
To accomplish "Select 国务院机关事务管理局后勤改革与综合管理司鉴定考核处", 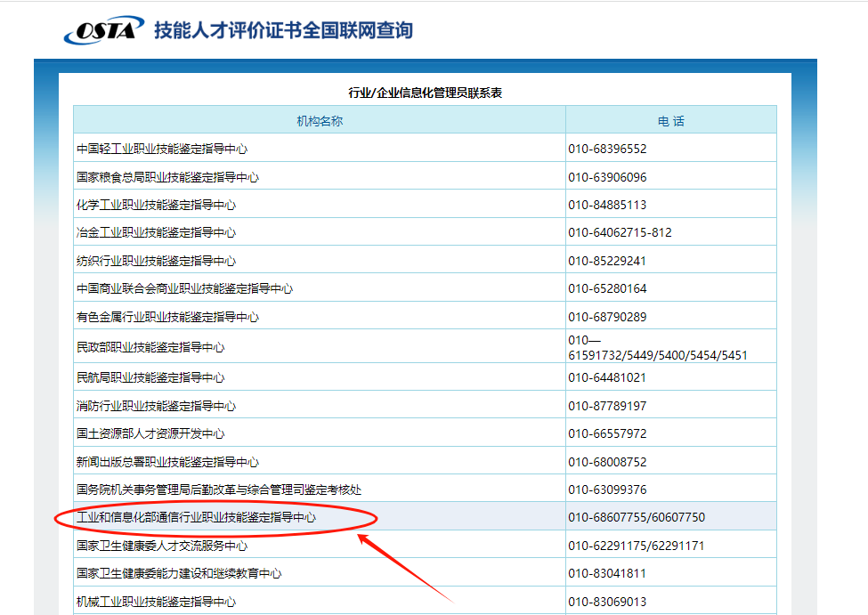I will point(219,490).
